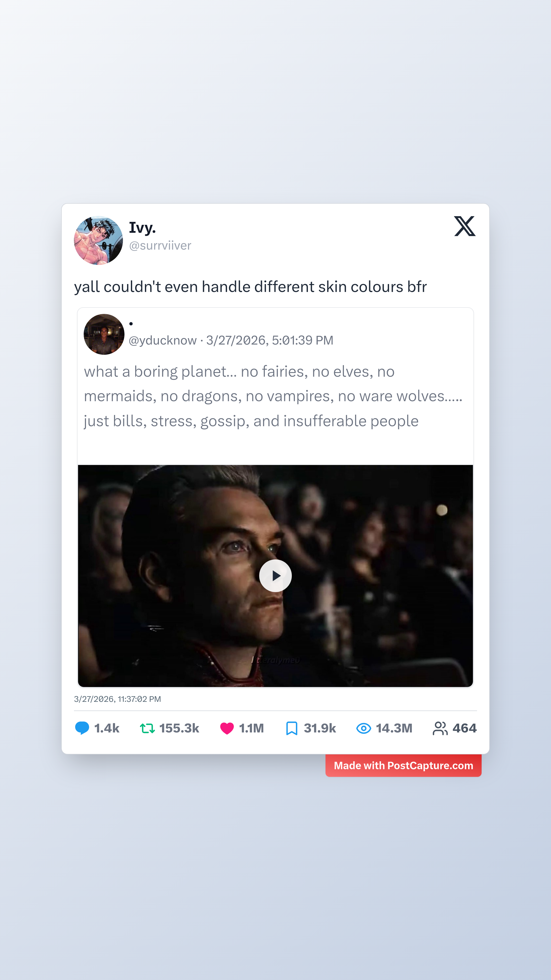Click the display name Ivy.
551x980 pixels.
click(x=142, y=227)
